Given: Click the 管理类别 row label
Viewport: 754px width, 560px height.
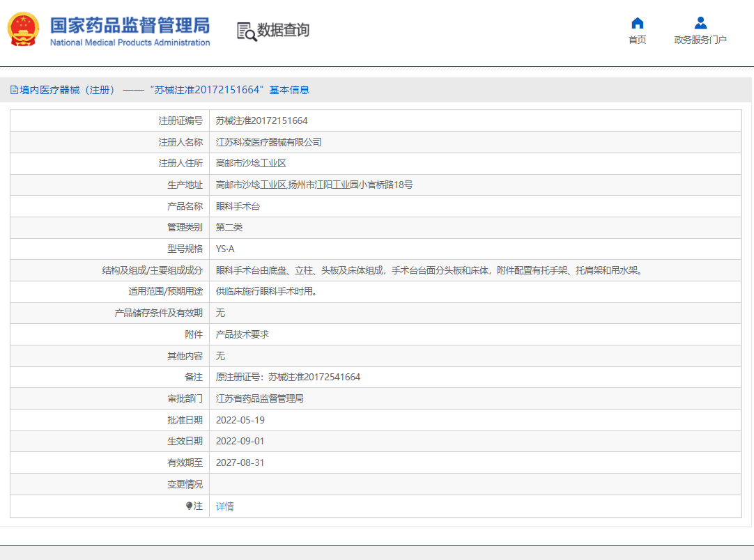Looking at the screenshot, I should (x=185, y=227).
